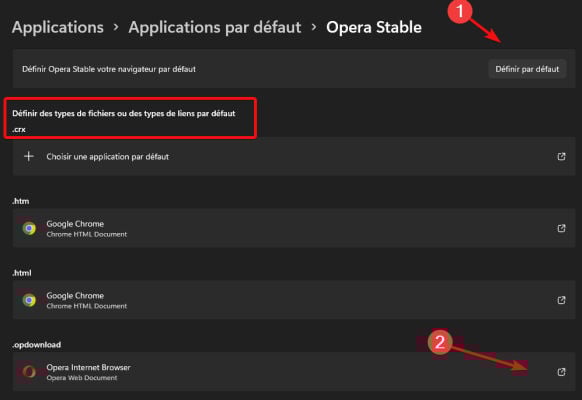Viewport: 582px width, 400px height.
Task: Click 'Définir Opera Stable votre navigateur' text
Action: pos(109,69)
